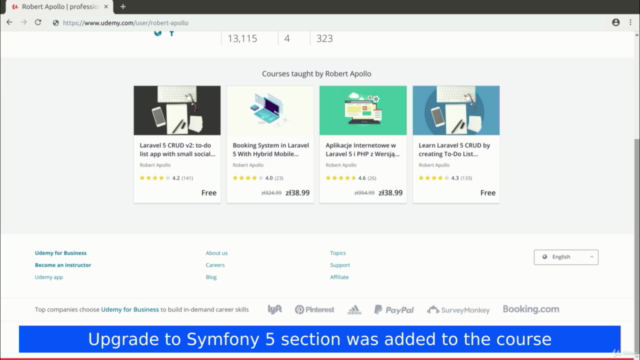Screen dimensions: 640x360
Task: Open Blog footer link
Action: tap(211, 277)
